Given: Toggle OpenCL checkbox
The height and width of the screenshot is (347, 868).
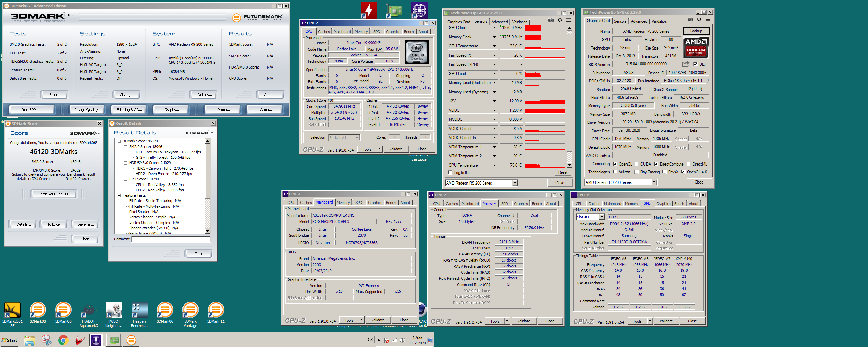Looking at the screenshot, I should point(615,164).
